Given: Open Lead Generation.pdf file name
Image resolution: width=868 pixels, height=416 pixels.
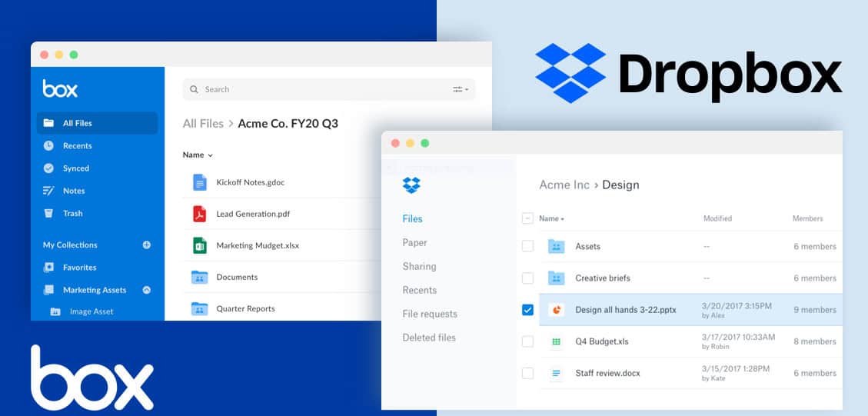Looking at the screenshot, I should [253, 214].
